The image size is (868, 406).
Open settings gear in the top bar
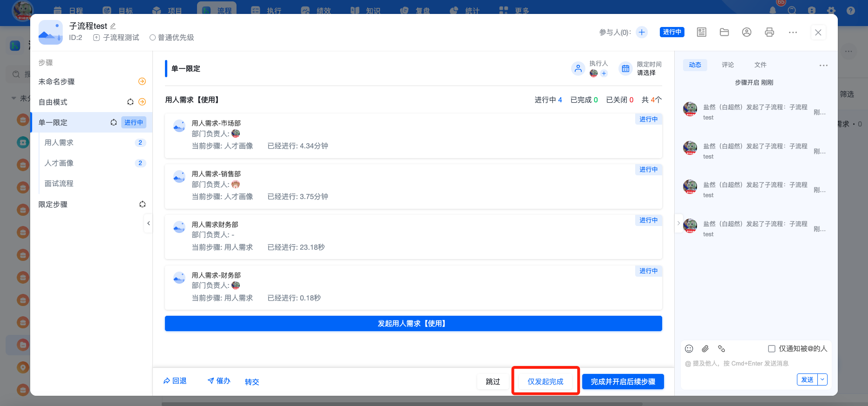831,10
